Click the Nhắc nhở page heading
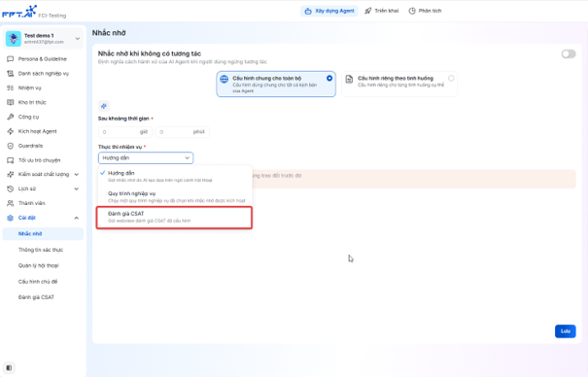This screenshot has height=377, width=588. point(109,33)
